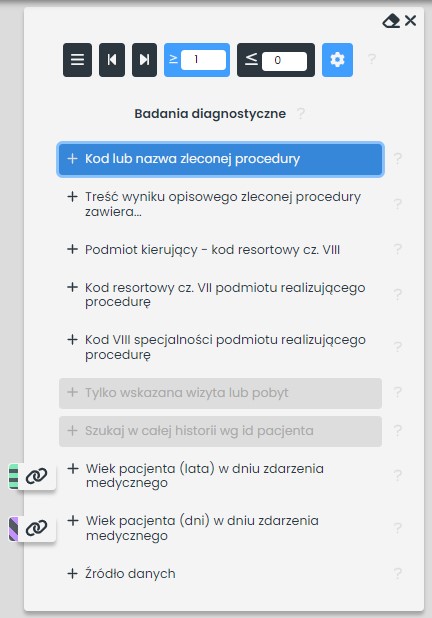Click the link icon beside Wiek pacjenta (lata)
This screenshot has width=432, height=618.
click(x=36, y=476)
